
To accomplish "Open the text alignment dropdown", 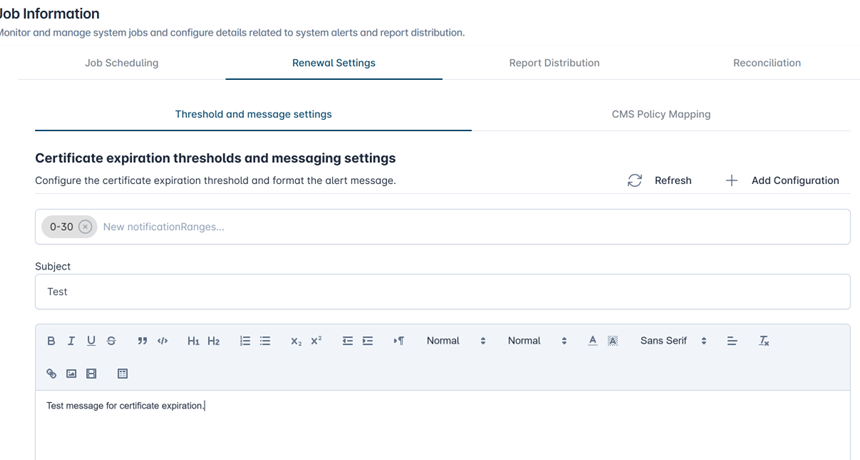I will (x=731, y=341).
